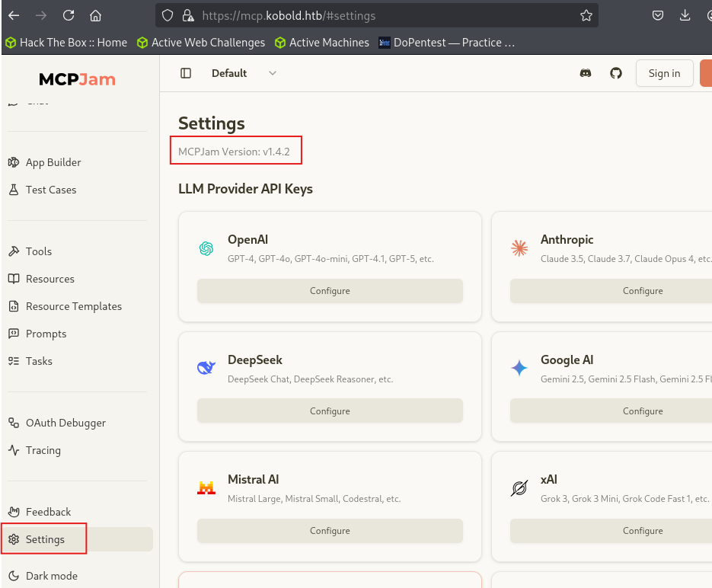
Task: Go back using the browser back arrow
Action: (14, 15)
